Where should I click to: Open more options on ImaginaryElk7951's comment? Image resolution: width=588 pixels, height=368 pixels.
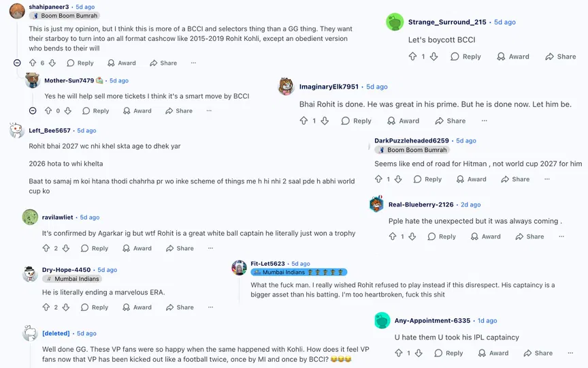484,121
